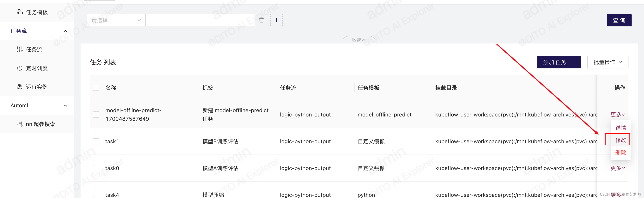Click the task1 name cell

pos(112,141)
